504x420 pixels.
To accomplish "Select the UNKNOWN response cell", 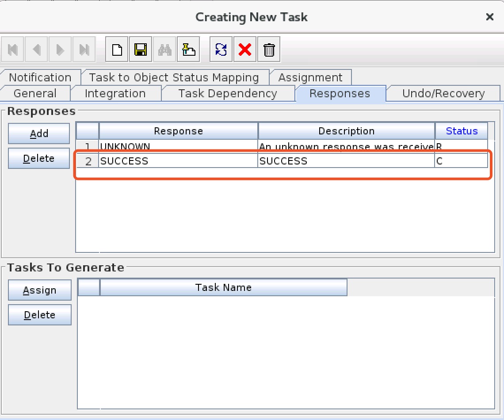I will point(179,146).
